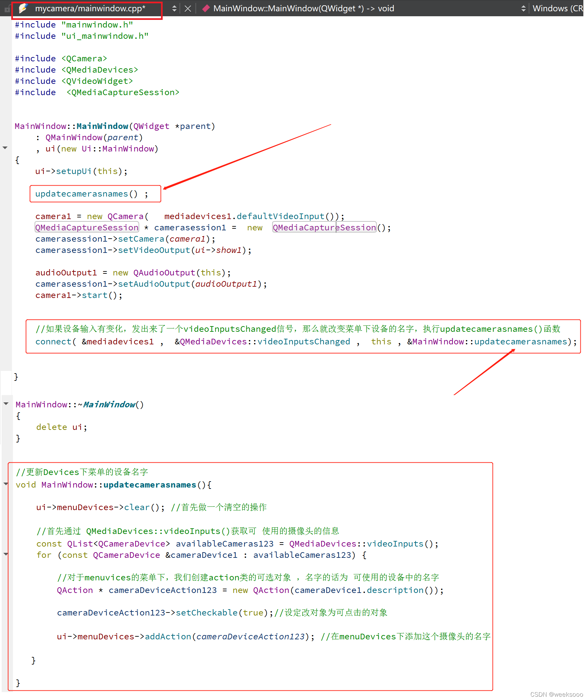Click the setCamera(camera1) call
Viewport: 588px width, 700px height.
point(164,239)
